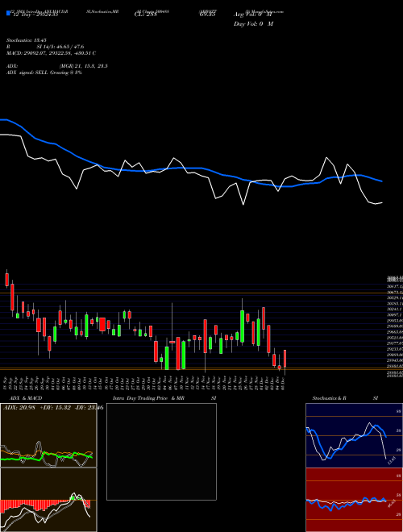Click the '69.35' value at top
The height and width of the screenshot is (532, 403).
click(x=207, y=15)
